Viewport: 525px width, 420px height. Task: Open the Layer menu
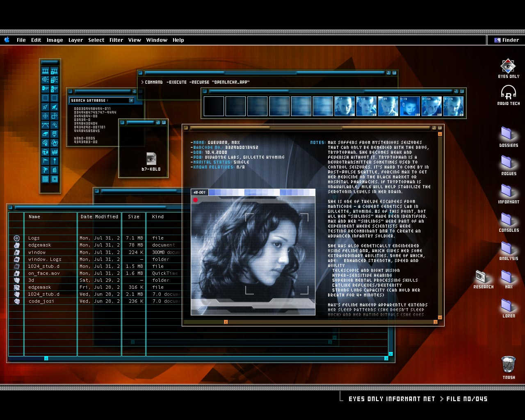(x=75, y=40)
